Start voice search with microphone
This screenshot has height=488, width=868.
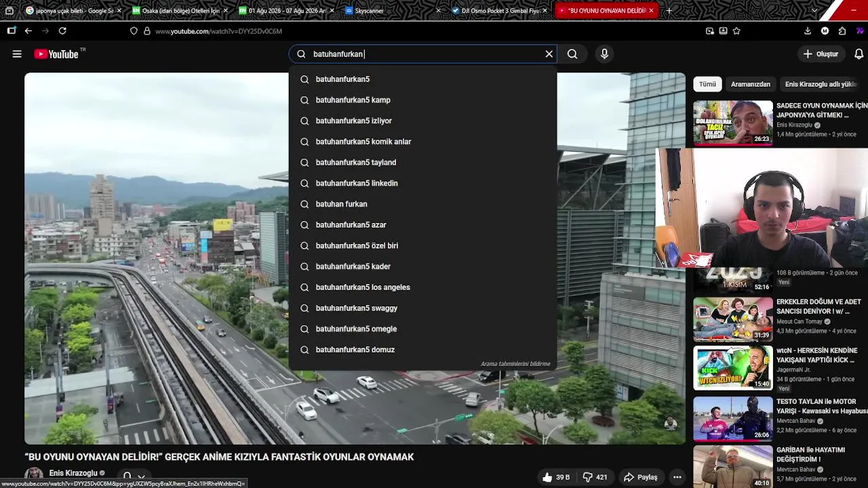604,54
